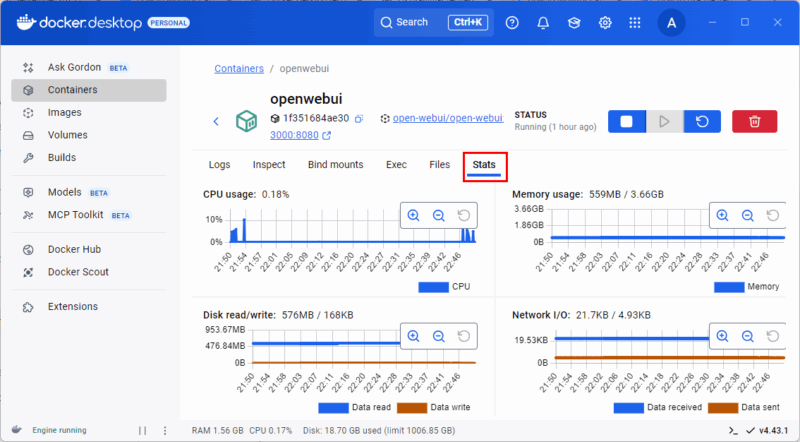Click the Search field in the header

pos(434,22)
